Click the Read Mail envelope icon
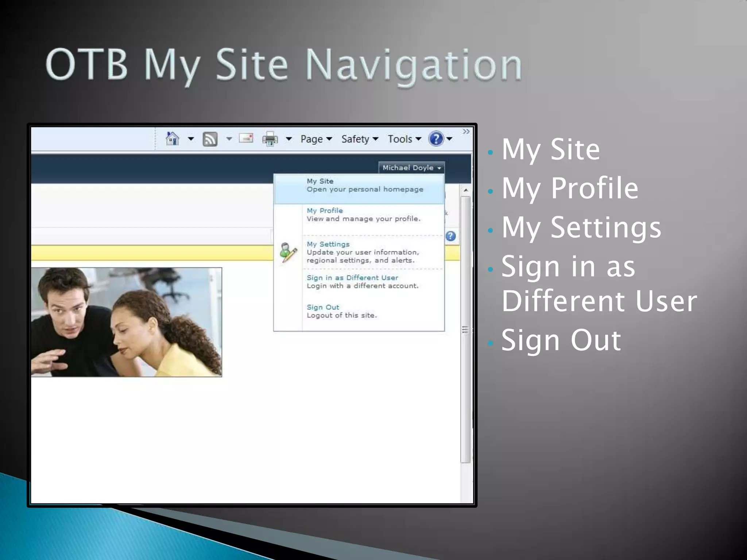Screen dimensions: 747x560 [x=246, y=138]
